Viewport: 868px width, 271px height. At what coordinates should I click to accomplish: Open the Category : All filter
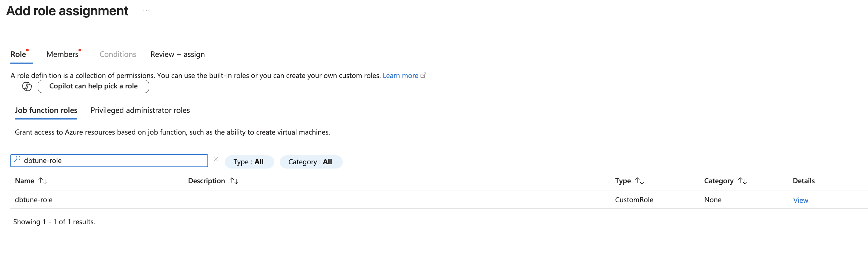coord(311,162)
